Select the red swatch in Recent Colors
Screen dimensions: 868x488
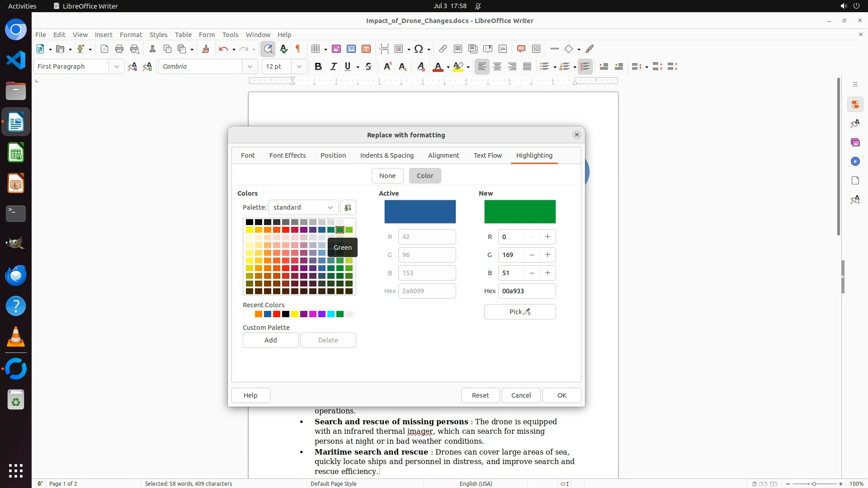(x=277, y=314)
